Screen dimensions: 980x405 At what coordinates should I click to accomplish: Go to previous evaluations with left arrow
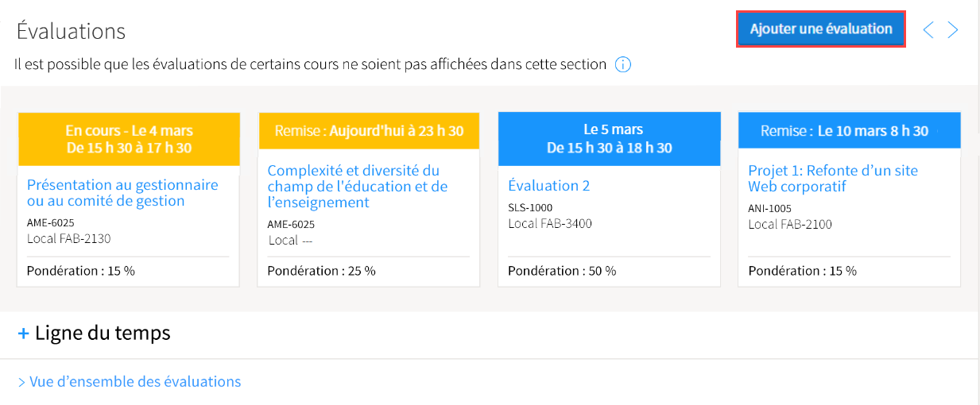[928, 30]
